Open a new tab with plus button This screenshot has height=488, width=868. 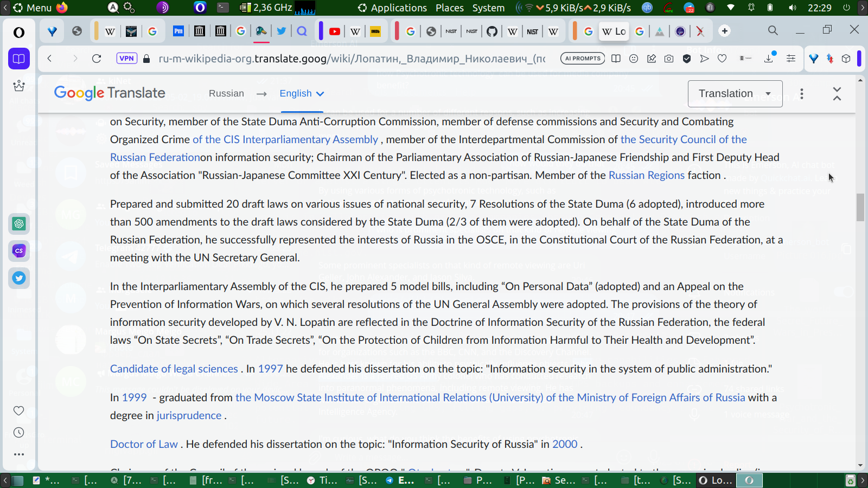coord(725,31)
